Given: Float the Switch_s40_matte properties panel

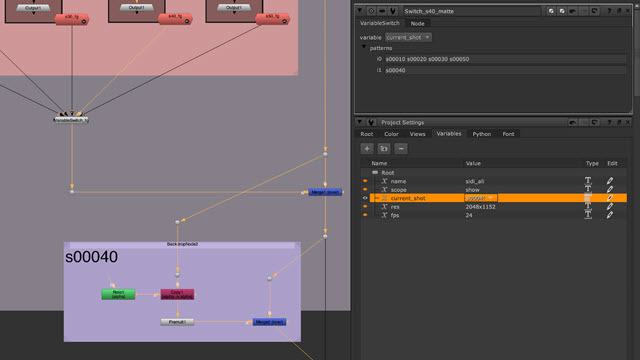Looking at the screenshot, I should point(619,11).
